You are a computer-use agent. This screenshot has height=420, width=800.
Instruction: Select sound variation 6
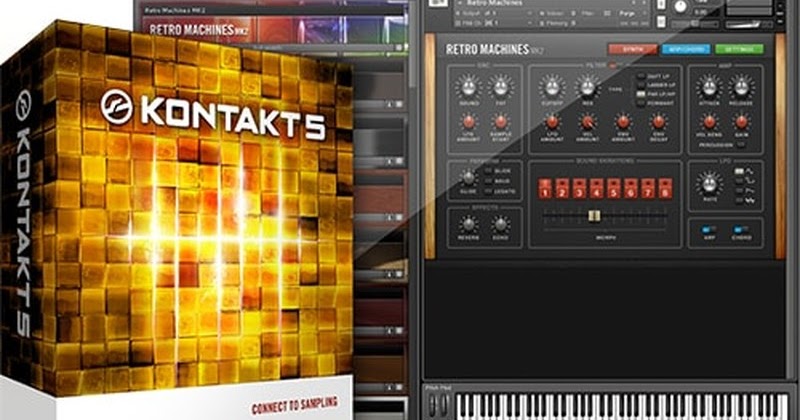(631, 188)
